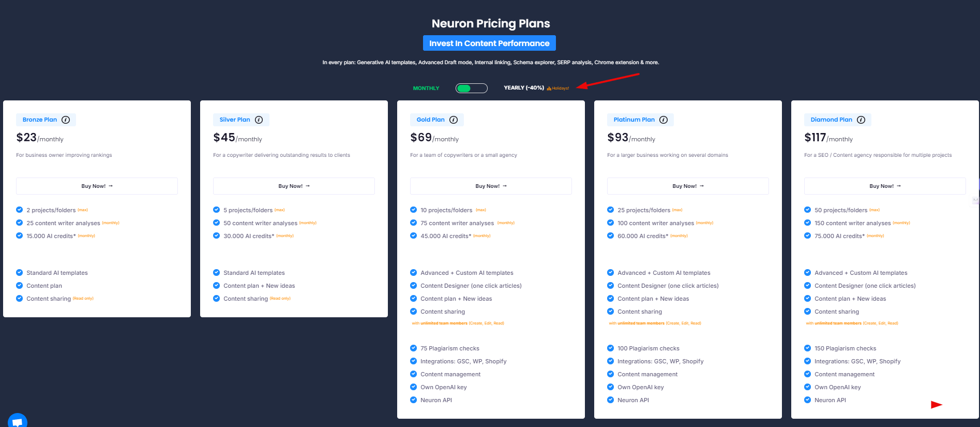Viewport: 980px width, 427px height.
Task: Click Buy Now for the Diamond Plan
Action: (885, 186)
